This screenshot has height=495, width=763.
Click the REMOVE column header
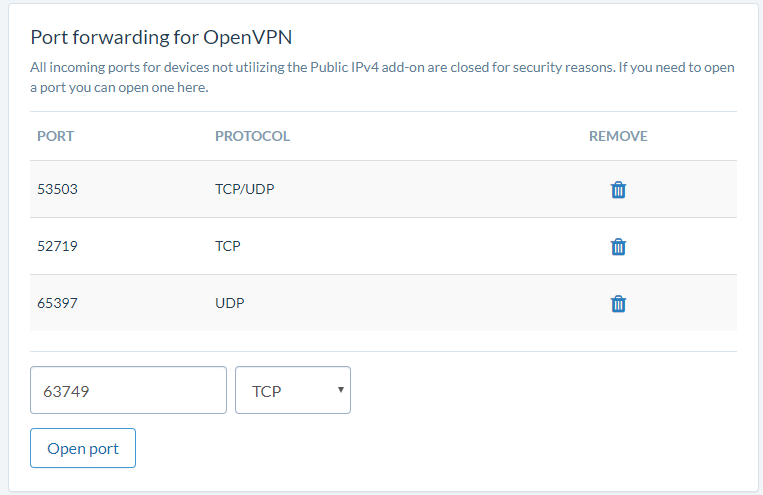pyautogui.click(x=618, y=136)
